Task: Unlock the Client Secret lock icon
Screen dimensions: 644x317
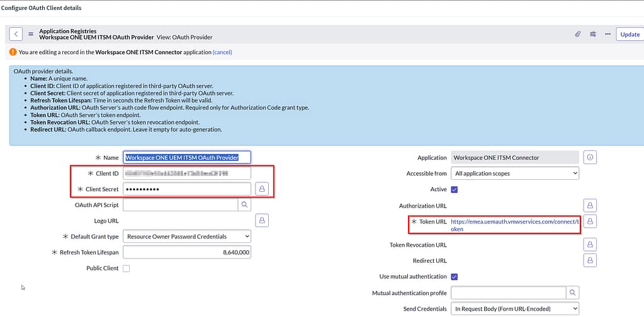Action: tap(262, 189)
